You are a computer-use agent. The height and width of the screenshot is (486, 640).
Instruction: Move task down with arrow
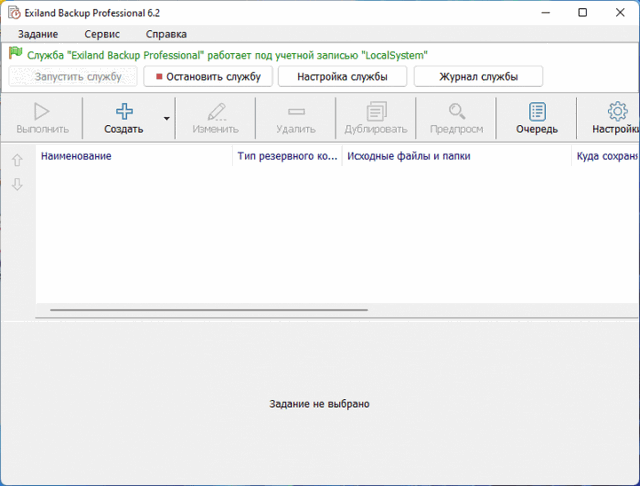point(17,184)
